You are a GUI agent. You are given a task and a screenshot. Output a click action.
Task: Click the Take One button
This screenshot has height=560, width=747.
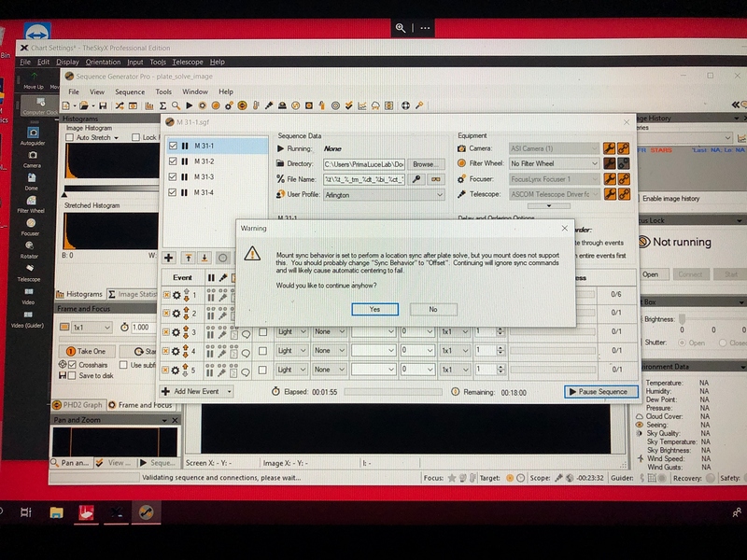click(87, 352)
